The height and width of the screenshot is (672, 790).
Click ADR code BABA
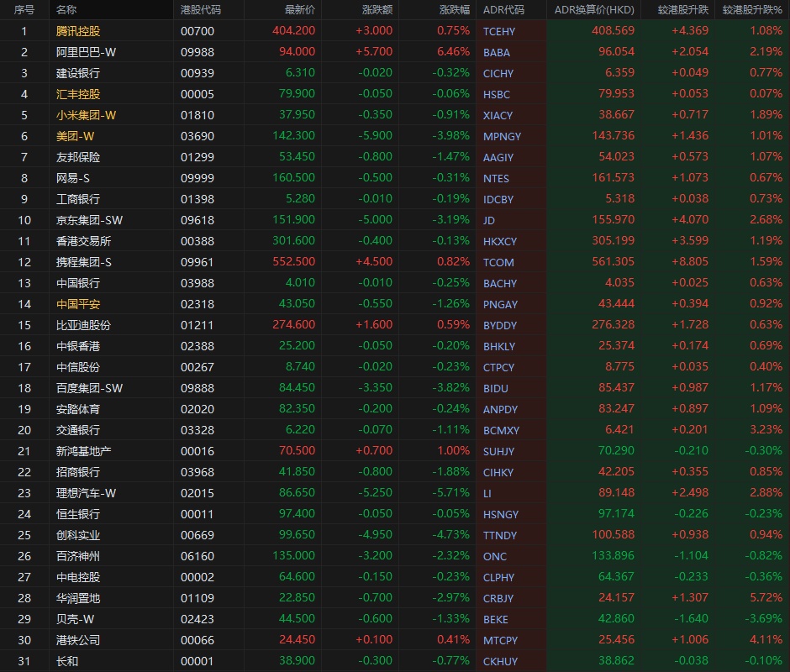tap(496, 52)
